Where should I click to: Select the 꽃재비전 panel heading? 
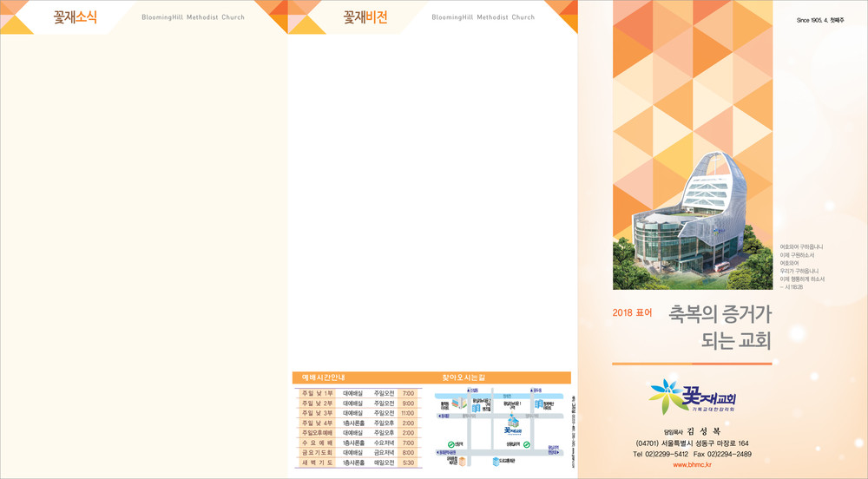pyautogui.click(x=365, y=17)
